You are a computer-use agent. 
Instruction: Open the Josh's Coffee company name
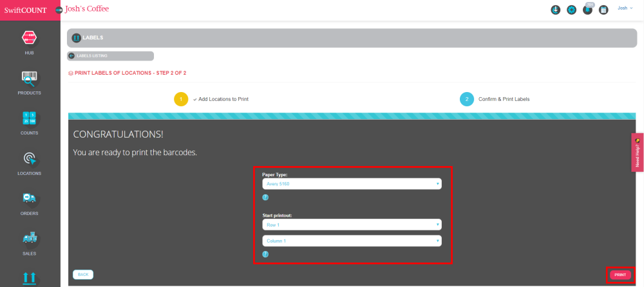[x=87, y=8]
